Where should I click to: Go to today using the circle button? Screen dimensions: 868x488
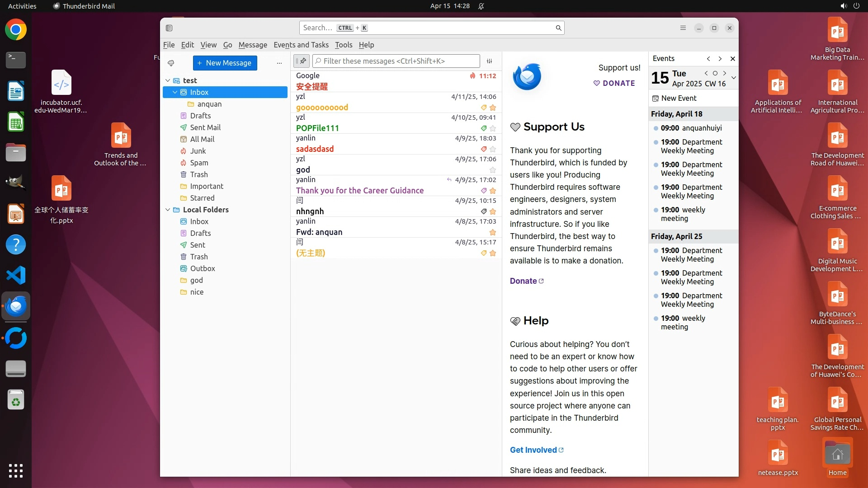pos(715,73)
